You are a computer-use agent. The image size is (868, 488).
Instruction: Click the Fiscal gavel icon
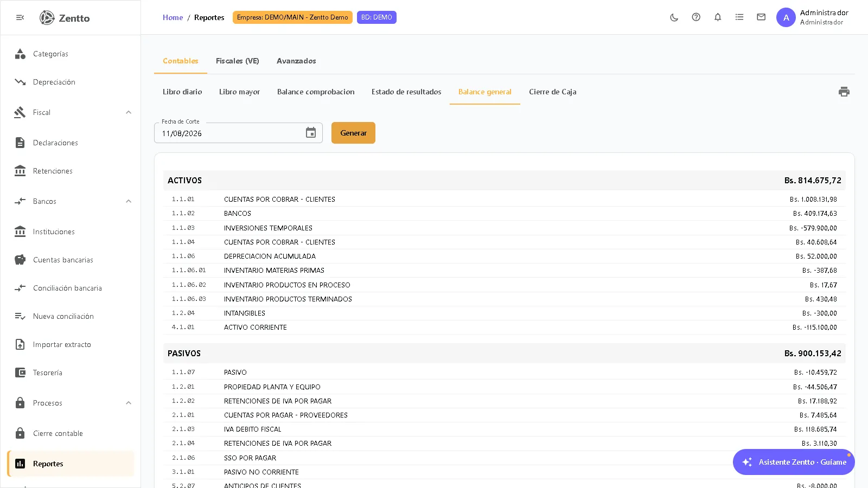click(20, 112)
